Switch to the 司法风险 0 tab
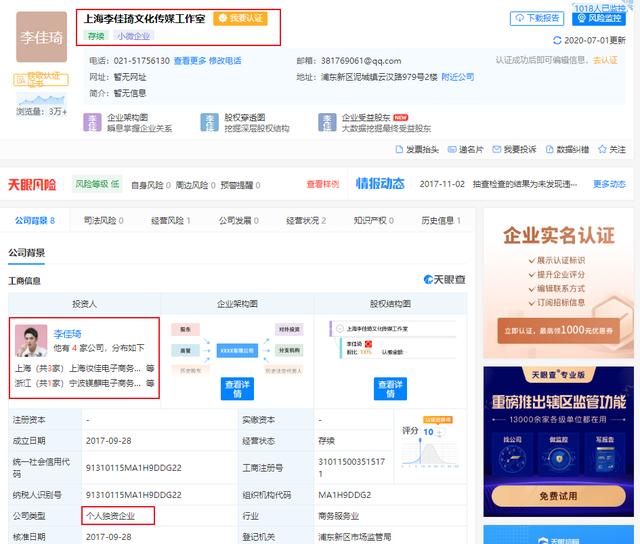This screenshot has height=544, width=640. click(x=104, y=221)
